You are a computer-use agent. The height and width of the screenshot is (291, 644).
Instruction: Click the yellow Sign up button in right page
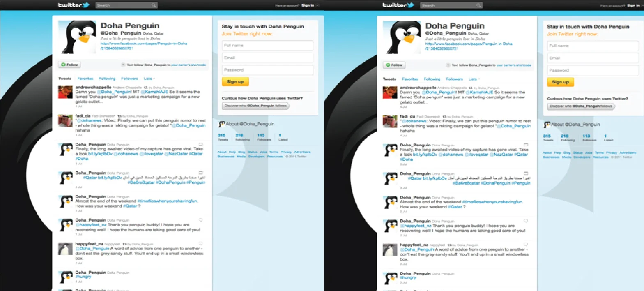(x=561, y=82)
